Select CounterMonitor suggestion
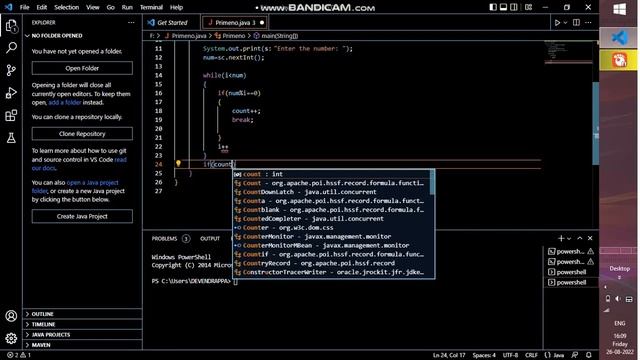Viewport: 640px width, 360px height. pyautogui.click(x=332, y=237)
